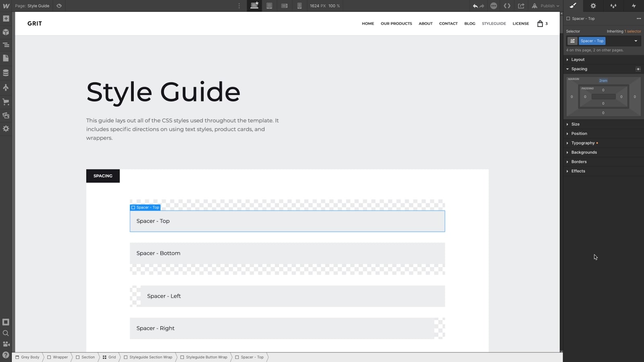Open project Settings gear in left sidebar
644x362 pixels.
point(6,129)
